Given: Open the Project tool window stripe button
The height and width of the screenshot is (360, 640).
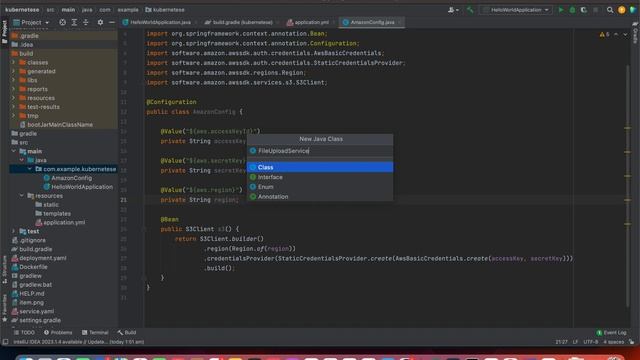Looking at the screenshot, I should tap(4, 31).
